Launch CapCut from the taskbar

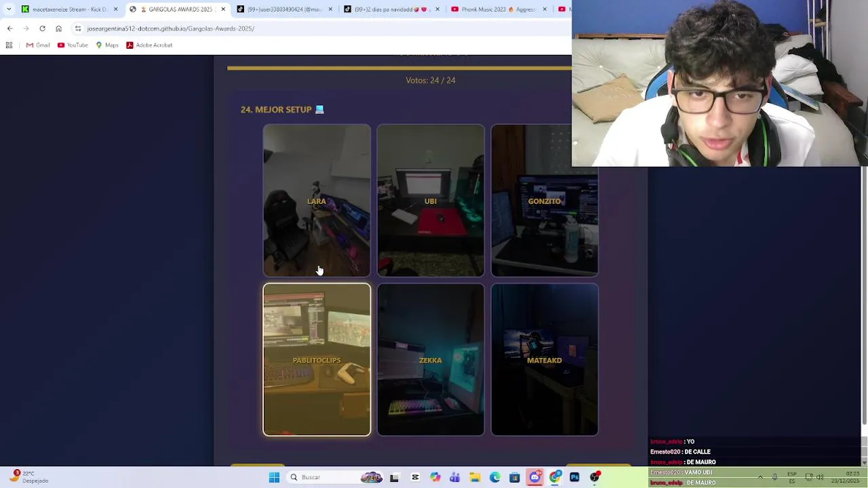click(415, 477)
